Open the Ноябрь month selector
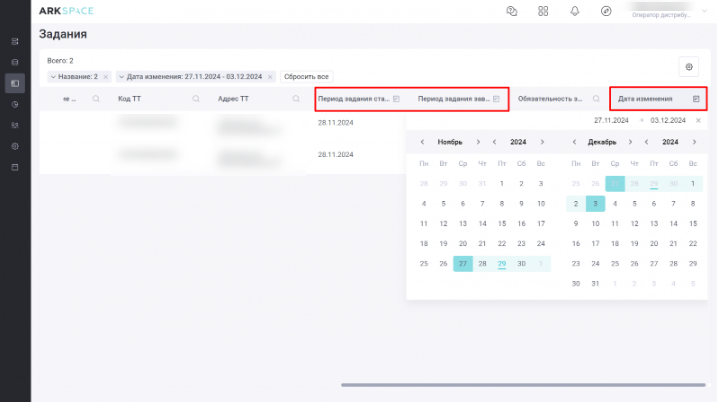Screen dimensions: 717x402 click(450, 142)
